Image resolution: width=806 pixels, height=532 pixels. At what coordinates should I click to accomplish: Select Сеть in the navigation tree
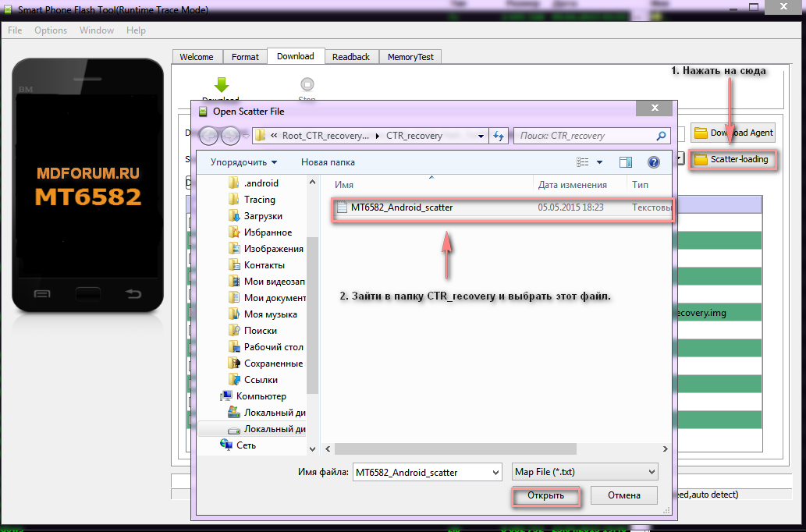(238, 445)
